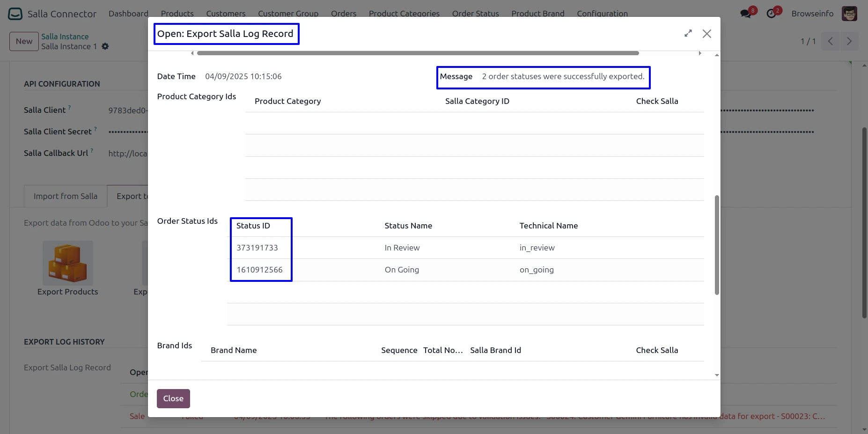This screenshot has width=868, height=434.
Task: Open the Dashboard menu
Action: point(128,14)
